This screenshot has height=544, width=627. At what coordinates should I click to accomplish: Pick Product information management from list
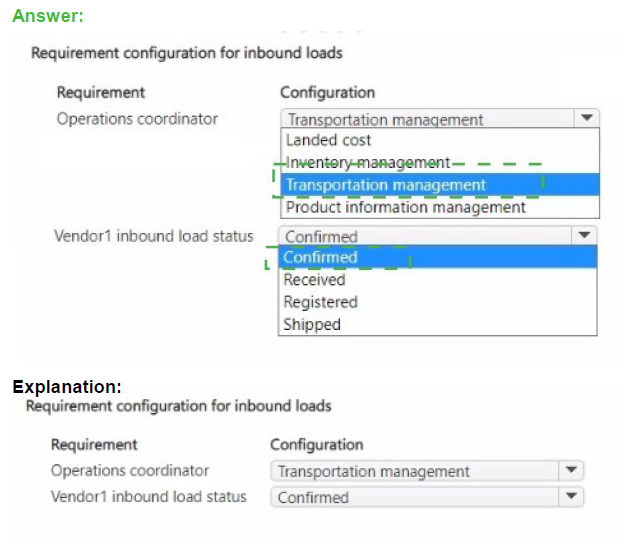pyautogui.click(x=405, y=208)
